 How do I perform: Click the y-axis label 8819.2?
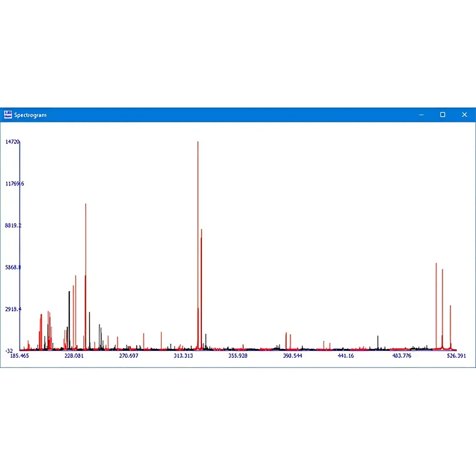(x=13, y=226)
